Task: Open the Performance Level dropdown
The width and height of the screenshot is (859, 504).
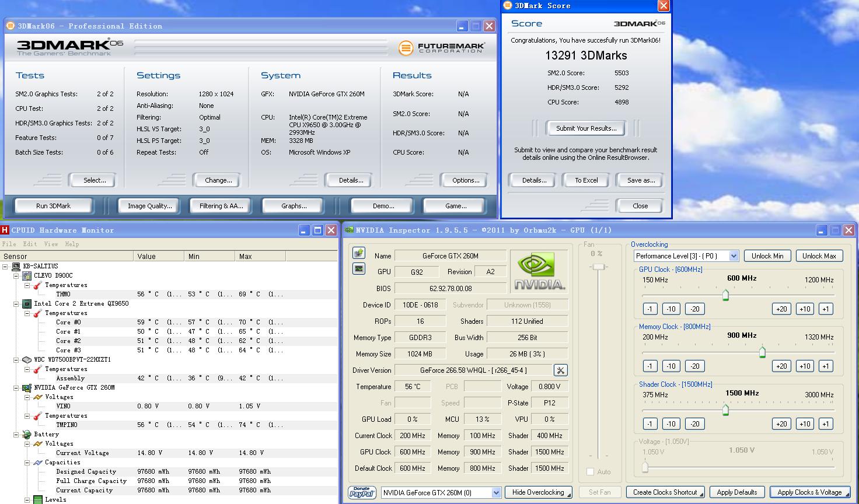Action: (x=734, y=256)
